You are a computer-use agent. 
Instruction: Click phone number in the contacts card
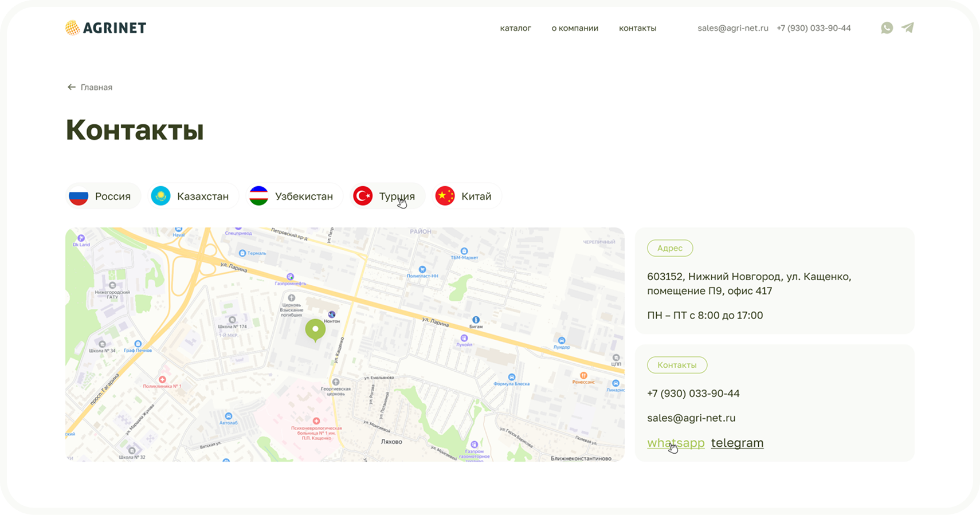(693, 394)
